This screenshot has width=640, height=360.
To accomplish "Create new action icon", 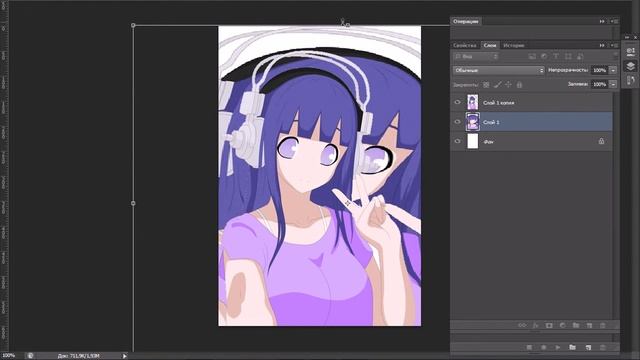I will click(x=588, y=347).
